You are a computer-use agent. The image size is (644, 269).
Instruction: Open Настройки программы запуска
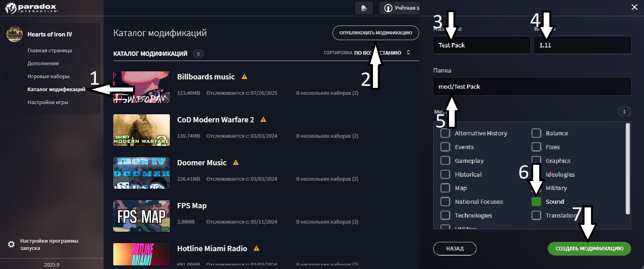tap(49, 244)
